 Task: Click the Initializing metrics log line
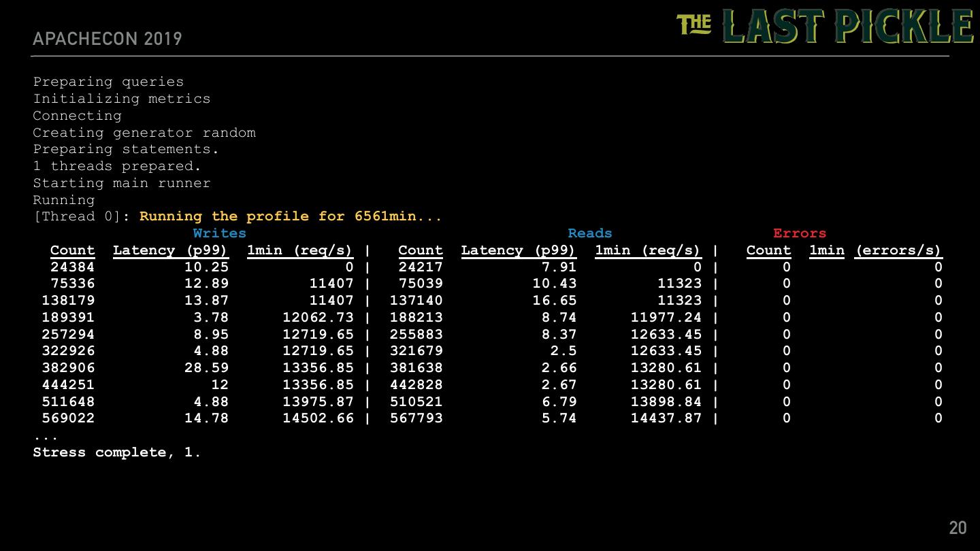[x=122, y=99]
